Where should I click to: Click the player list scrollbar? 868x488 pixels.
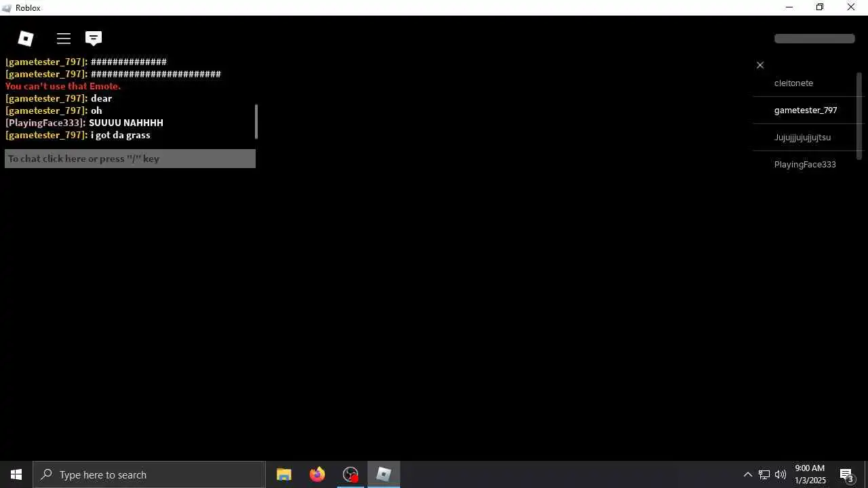click(x=859, y=116)
